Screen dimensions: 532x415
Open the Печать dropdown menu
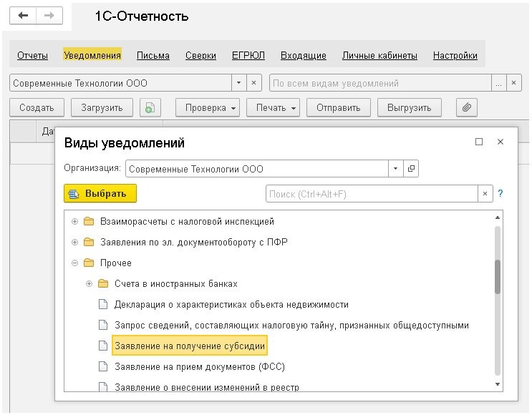tap(272, 108)
